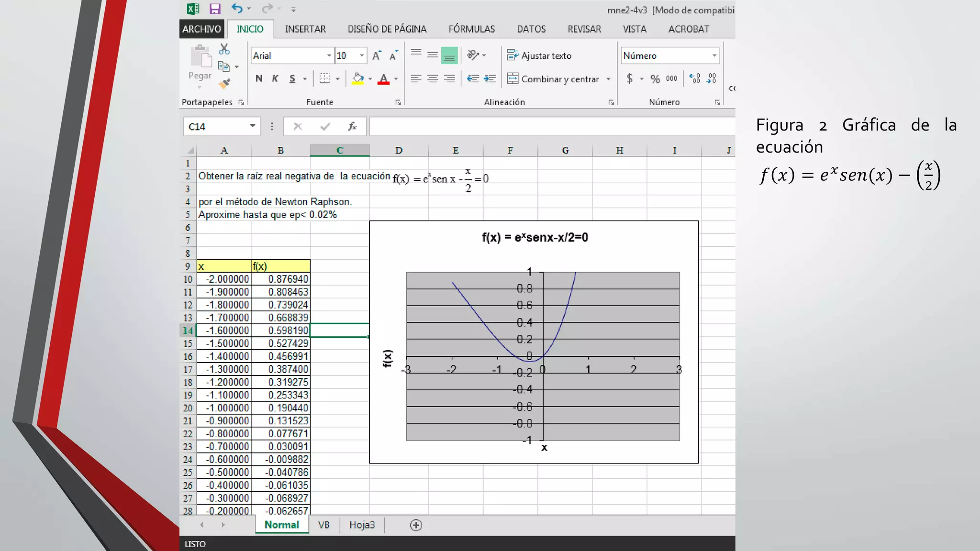980x551 pixels.
Task: Click the new sheet plus icon
Action: [416, 525]
